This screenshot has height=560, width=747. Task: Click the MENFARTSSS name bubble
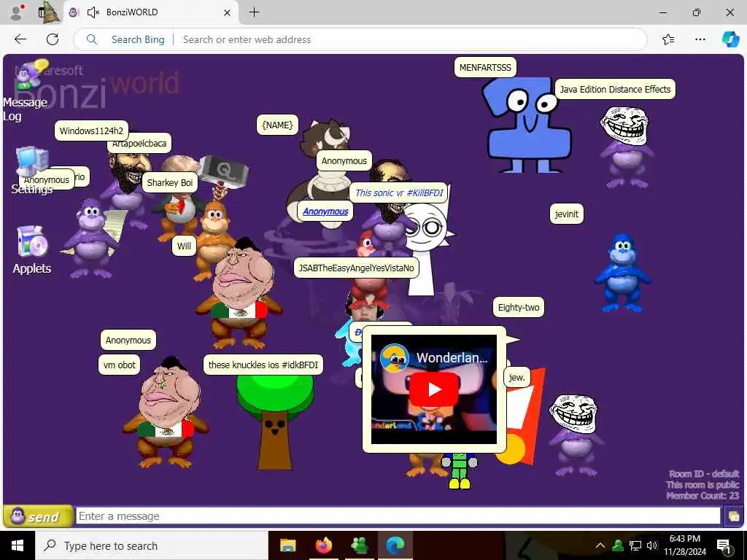485,68
